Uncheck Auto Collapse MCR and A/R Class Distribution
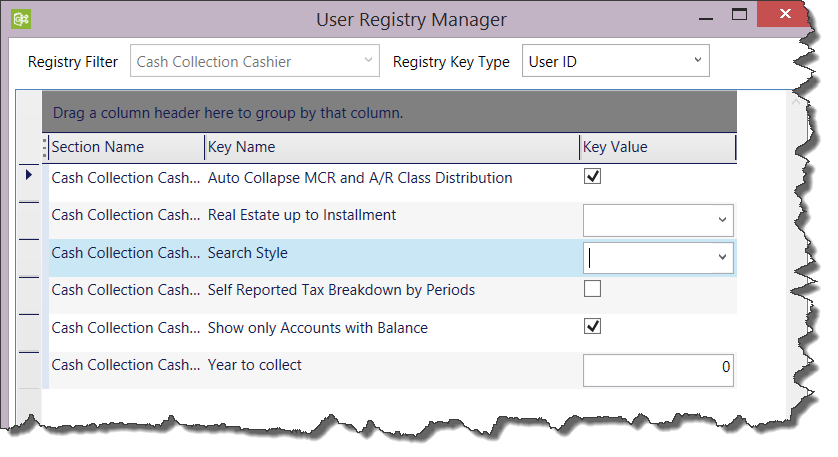 click(592, 177)
